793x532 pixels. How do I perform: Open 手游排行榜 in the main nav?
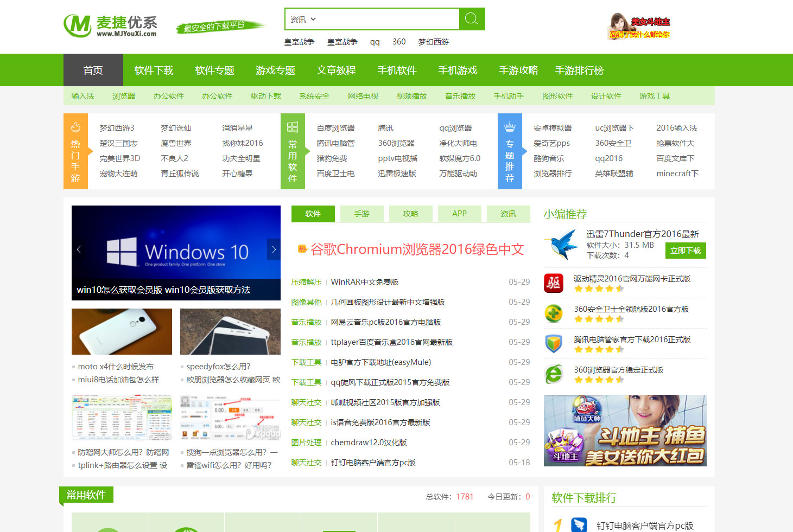click(x=579, y=70)
